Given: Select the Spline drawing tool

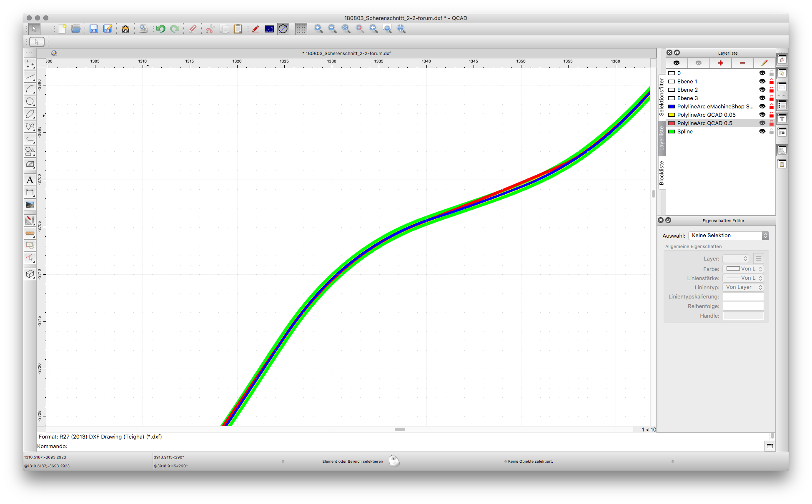Looking at the screenshot, I should coord(30,127).
